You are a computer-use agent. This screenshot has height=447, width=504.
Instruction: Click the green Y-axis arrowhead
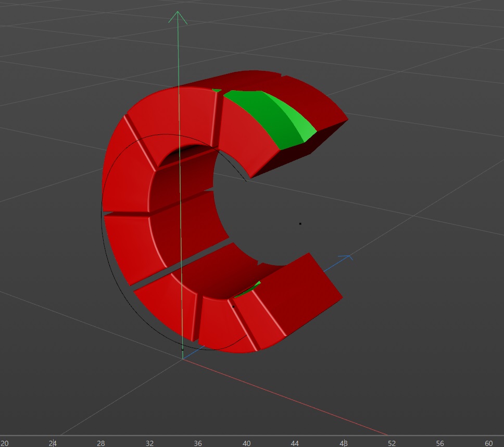178,16
